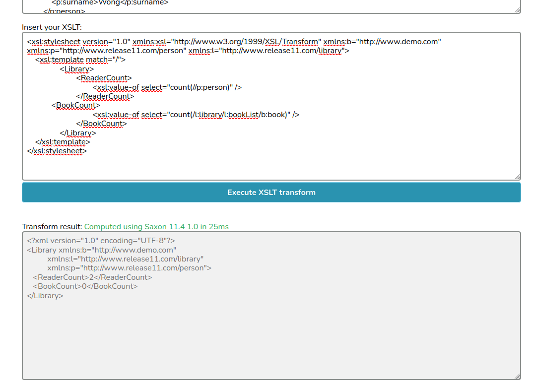The image size is (534, 392).
Task: Click the XML declaration line in the result
Action: (101, 241)
